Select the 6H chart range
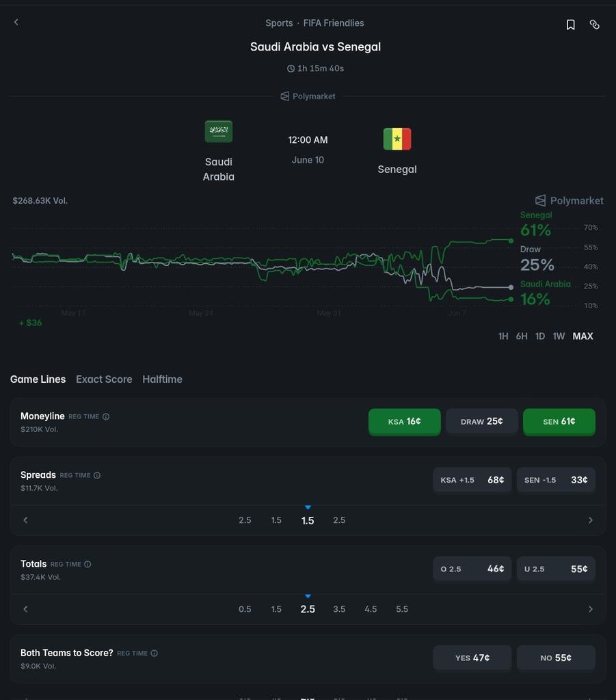Screen dimensions: 616x700 point(522,336)
